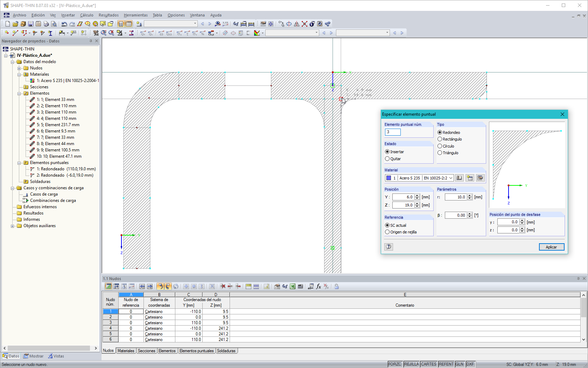This screenshot has height=368, width=588.
Task: Switch navigator to the Vistas tab
Action: coord(56,356)
